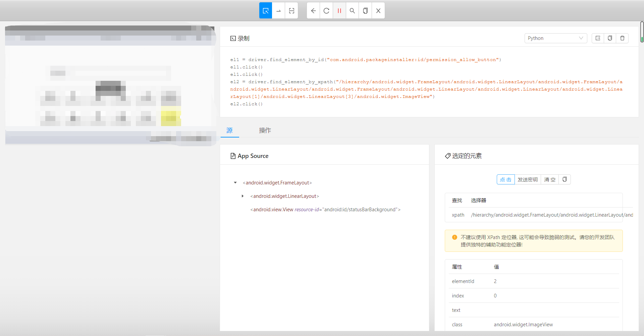Clear recorded actions with trash icon
Screen dimensions: 644x336
pyautogui.click(x=622, y=38)
